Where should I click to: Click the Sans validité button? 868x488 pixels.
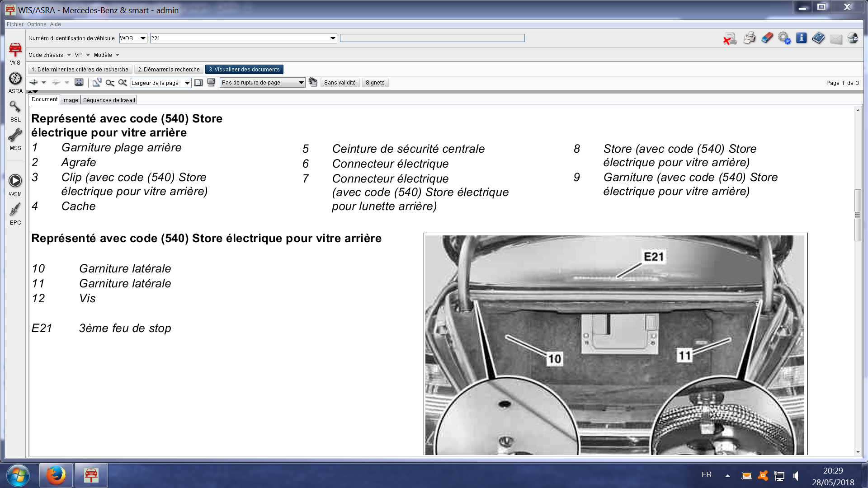[x=340, y=83]
